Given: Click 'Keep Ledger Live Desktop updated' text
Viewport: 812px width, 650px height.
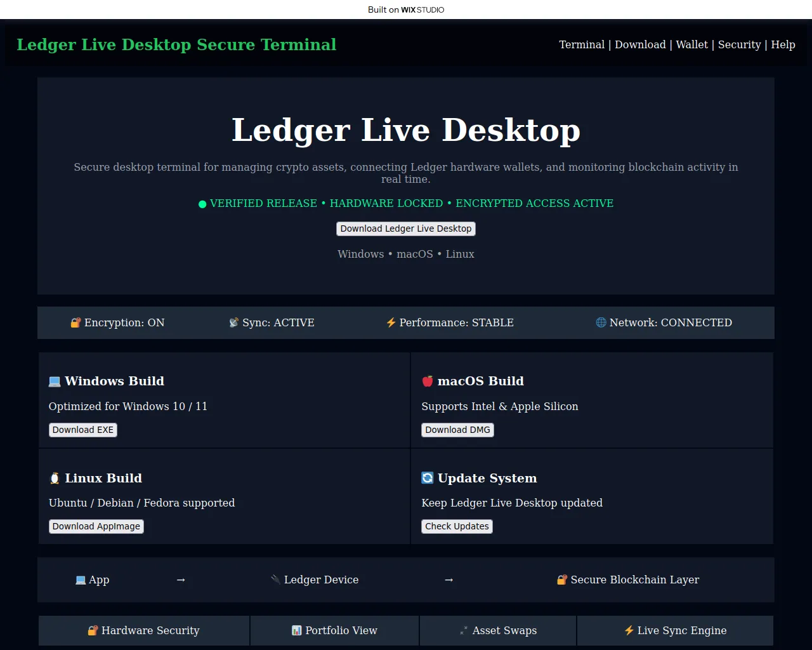Looking at the screenshot, I should (x=512, y=503).
